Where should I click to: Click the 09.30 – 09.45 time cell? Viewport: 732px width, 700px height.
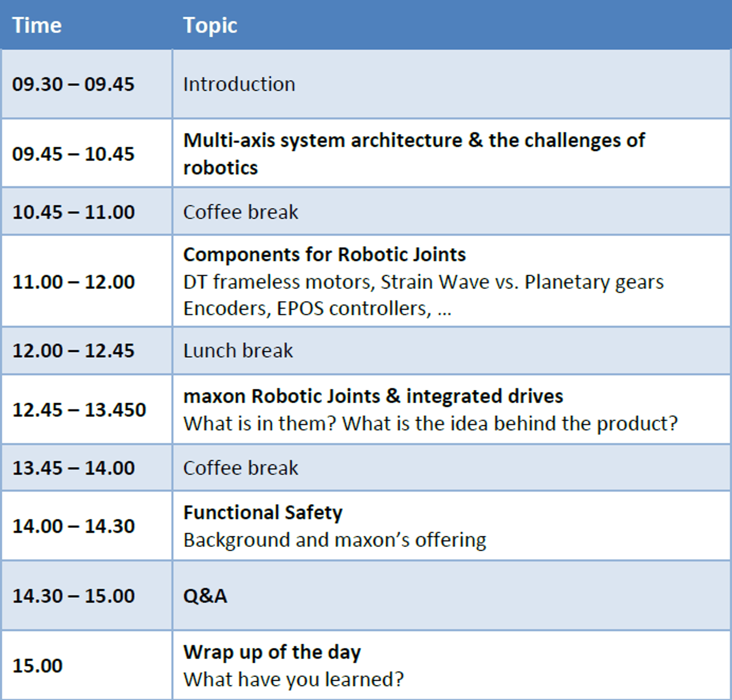tap(73, 84)
